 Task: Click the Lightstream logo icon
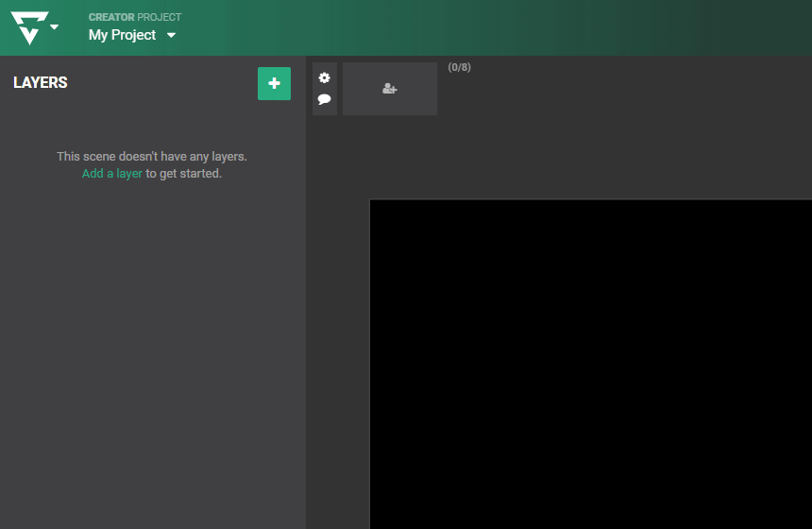[28, 28]
